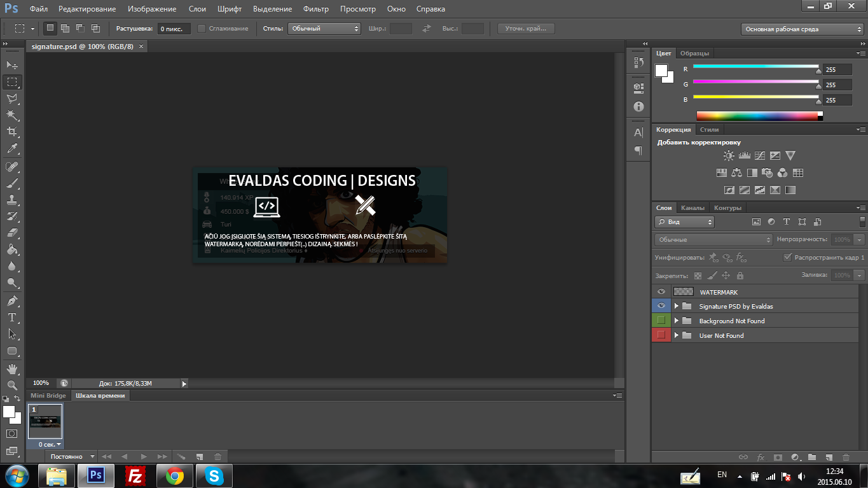Image resolution: width=868 pixels, height=488 pixels.
Task: Select the Spot Healing Brush tool
Action: pyautogui.click(x=12, y=167)
